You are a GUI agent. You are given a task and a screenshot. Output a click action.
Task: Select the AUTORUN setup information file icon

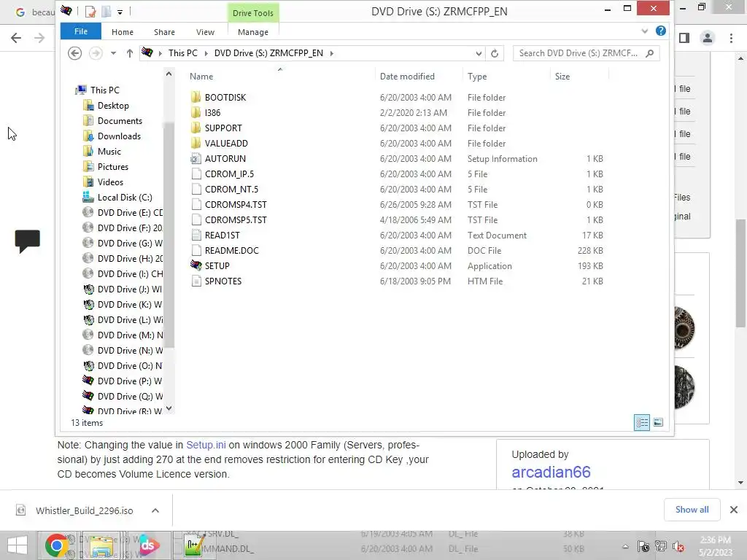196,158
